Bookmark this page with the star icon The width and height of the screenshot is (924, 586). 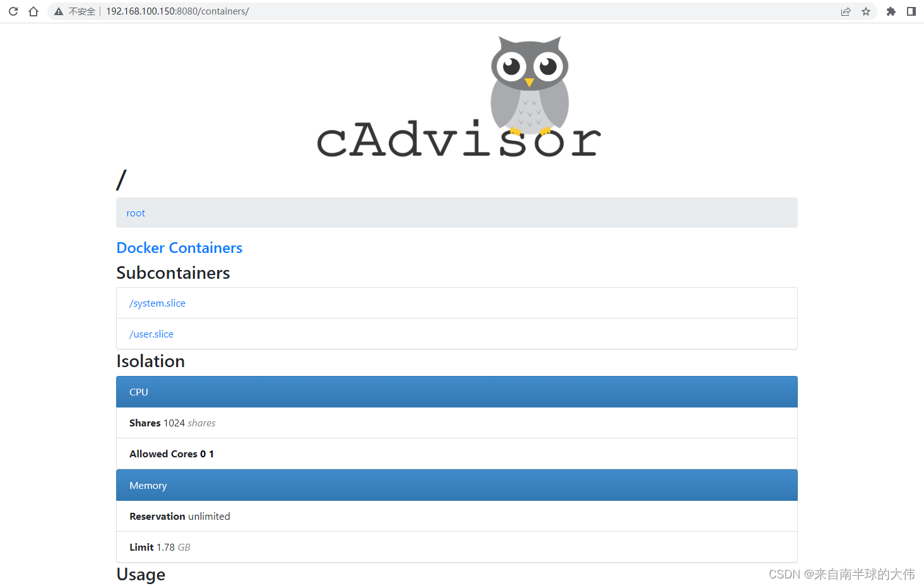tap(866, 11)
